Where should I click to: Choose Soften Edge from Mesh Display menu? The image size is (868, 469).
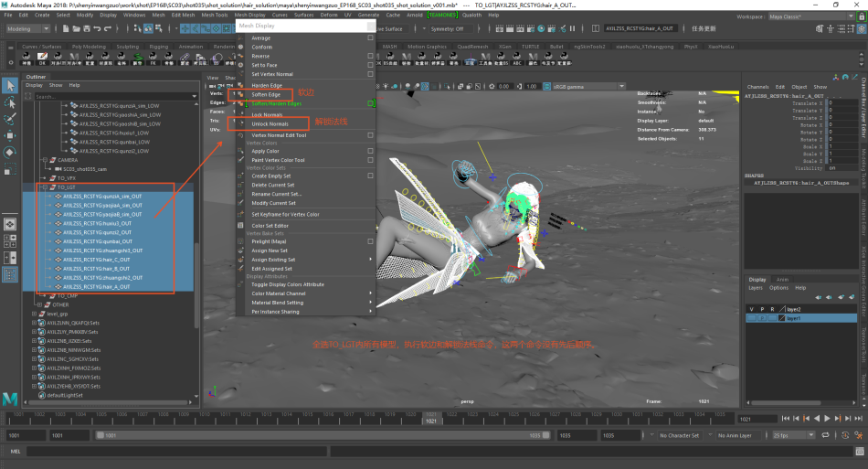tap(266, 94)
